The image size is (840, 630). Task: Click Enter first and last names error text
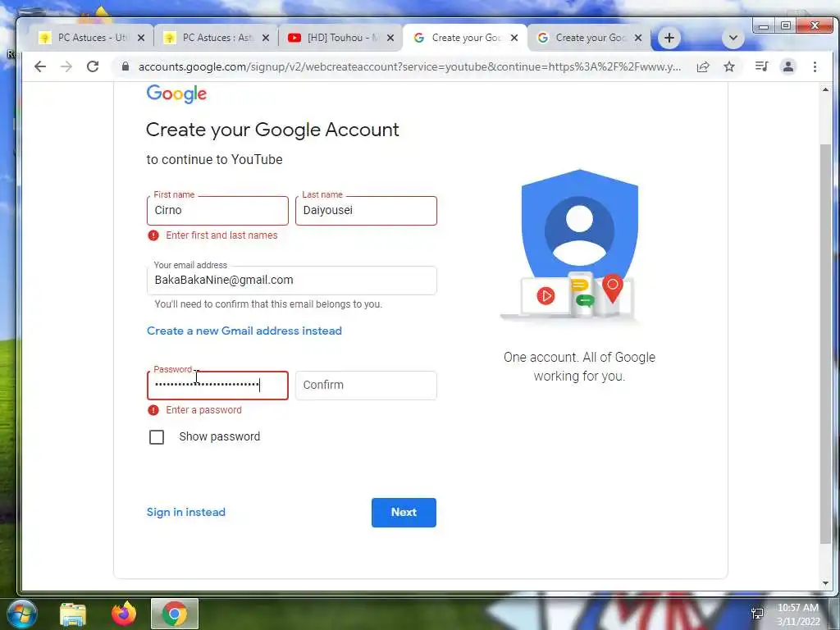tap(221, 235)
